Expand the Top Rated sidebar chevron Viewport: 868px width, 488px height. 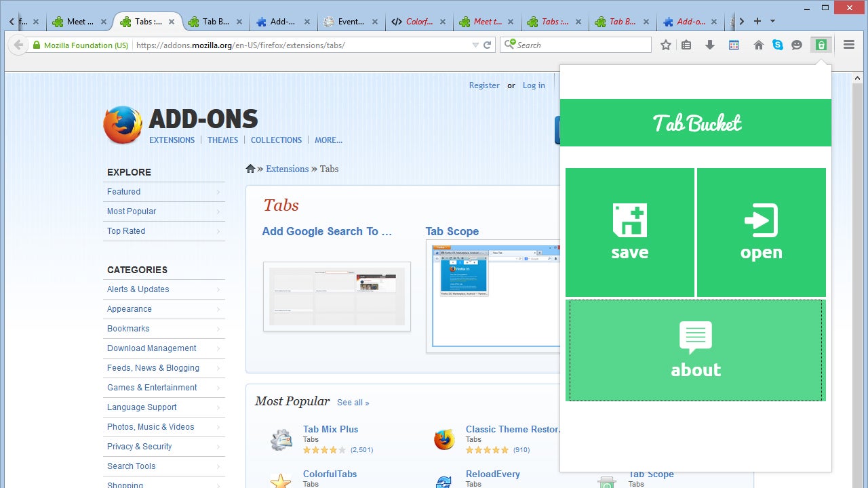coord(218,232)
